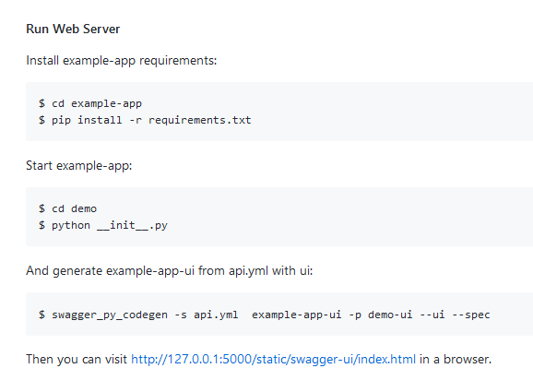Click the 'And generate example-app-ui' paragraph

pyautogui.click(x=170, y=271)
